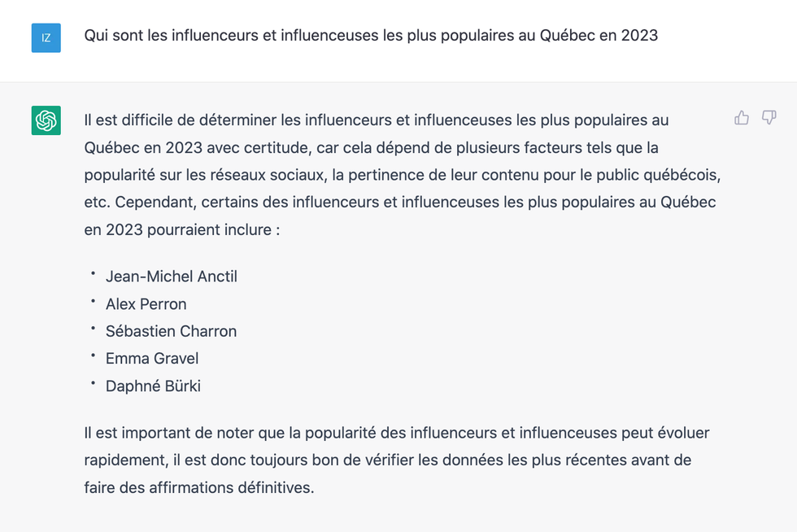
Task: Click the thumbs up feedback icon
Action: pos(741,118)
